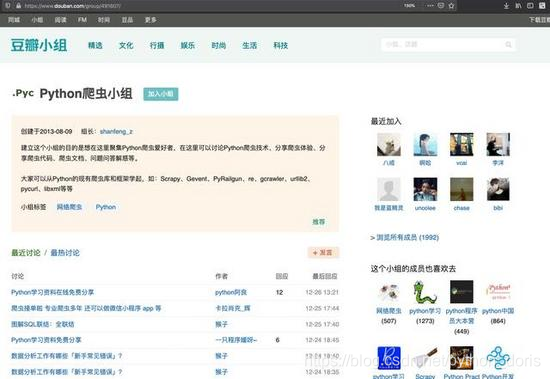Open the green snake python学习 group icon
This screenshot has height=379, width=550.
(425, 292)
